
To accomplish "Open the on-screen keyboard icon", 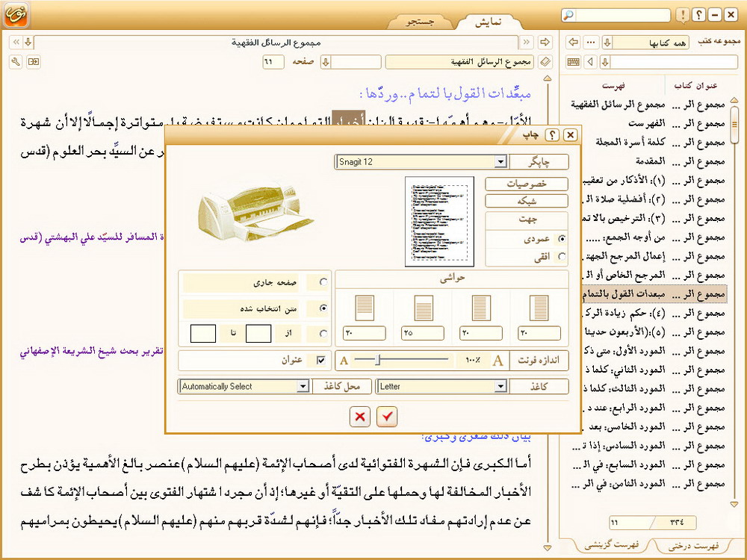I will click(574, 61).
